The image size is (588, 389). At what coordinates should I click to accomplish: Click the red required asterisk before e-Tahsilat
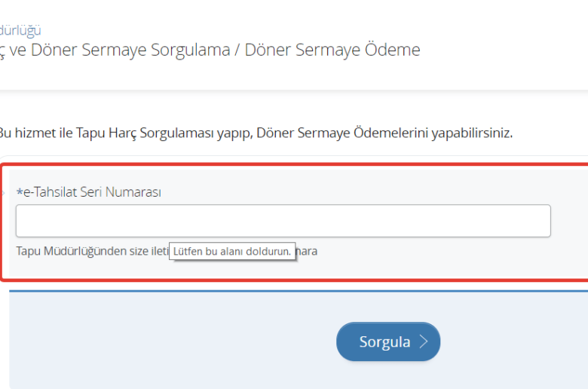click(19, 193)
